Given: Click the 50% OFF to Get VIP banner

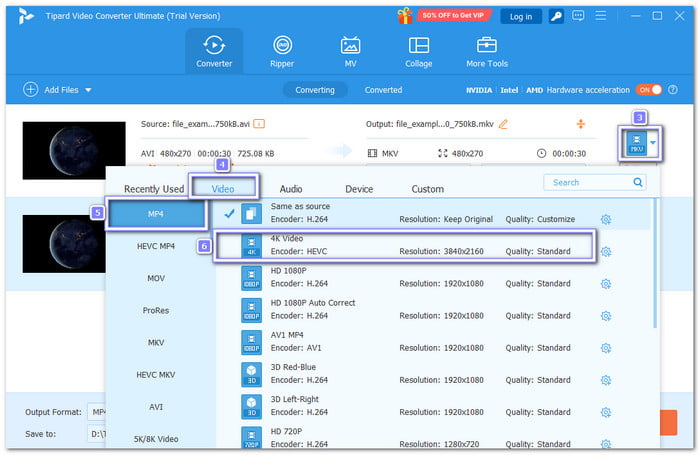Looking at the screenshot, I should point(453,15).
